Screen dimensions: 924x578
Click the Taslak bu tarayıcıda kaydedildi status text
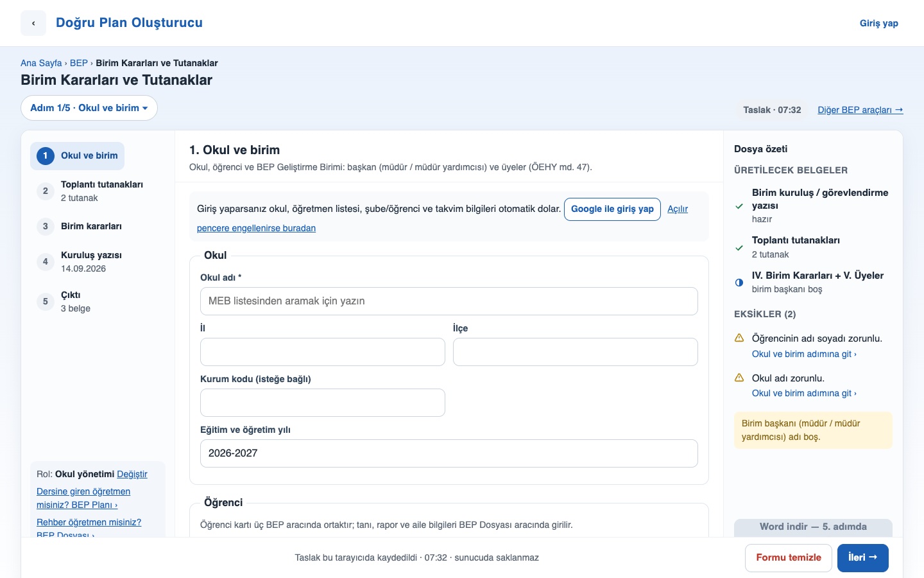(x=417, y=557)
